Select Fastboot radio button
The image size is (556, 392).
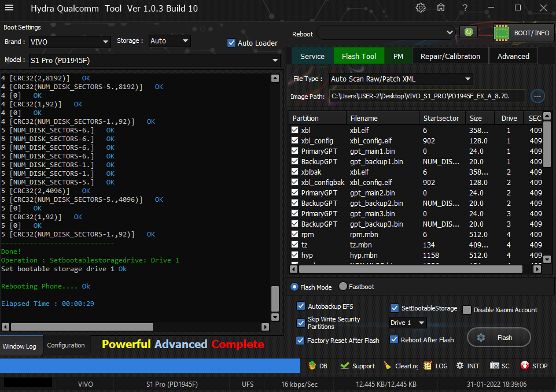[x=343, y=286]
